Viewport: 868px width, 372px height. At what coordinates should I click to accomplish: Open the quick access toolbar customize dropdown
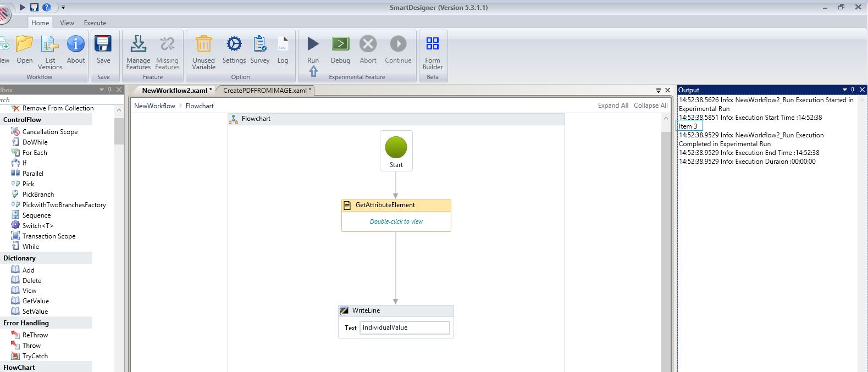coord(63,7)
